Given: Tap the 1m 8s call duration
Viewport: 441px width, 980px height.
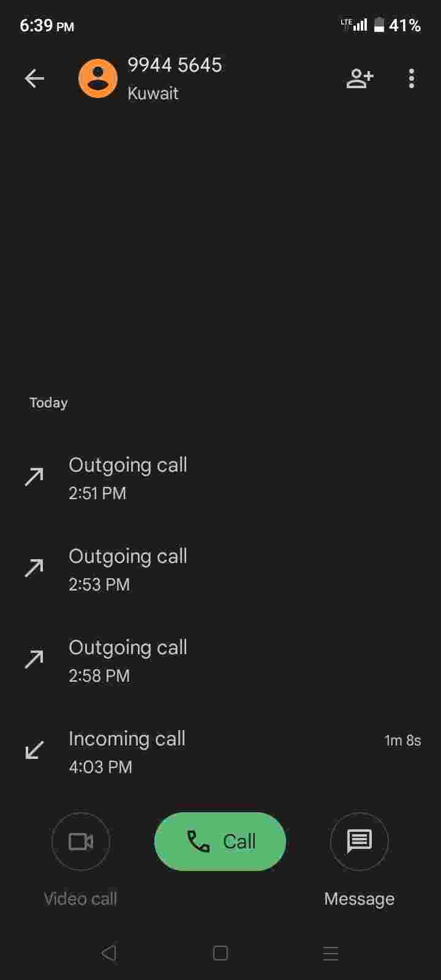Looking at the screenshot, I should pyautogui.click(x=402, y=741).
